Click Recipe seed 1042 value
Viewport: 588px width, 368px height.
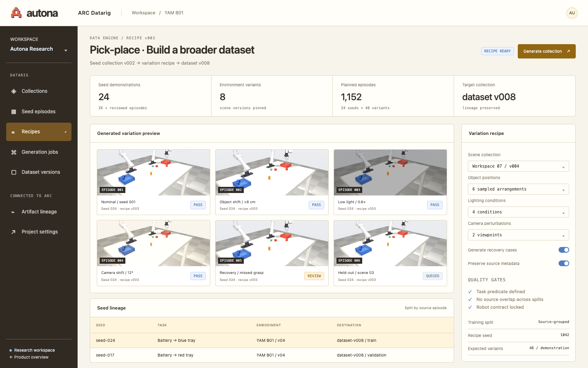click(564, 335)
